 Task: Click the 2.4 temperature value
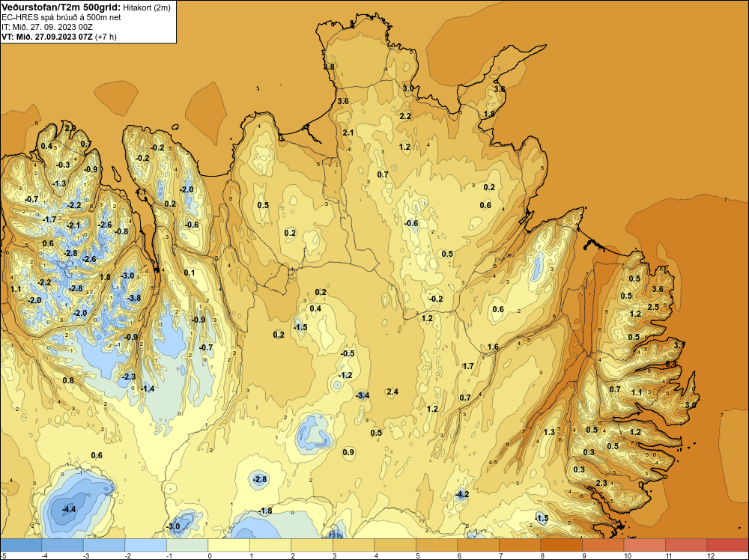(x=392, y=392)
